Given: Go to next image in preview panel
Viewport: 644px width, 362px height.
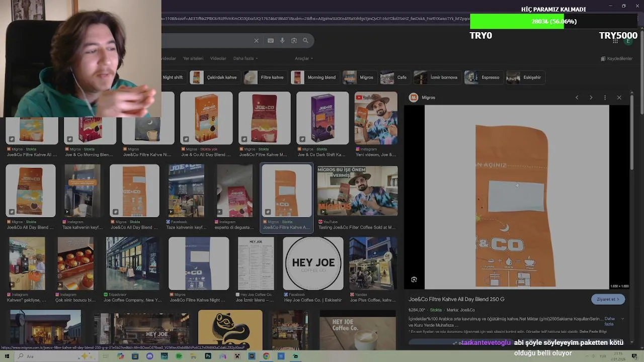Looking at the screenshot, I should [x=591, y=98].
